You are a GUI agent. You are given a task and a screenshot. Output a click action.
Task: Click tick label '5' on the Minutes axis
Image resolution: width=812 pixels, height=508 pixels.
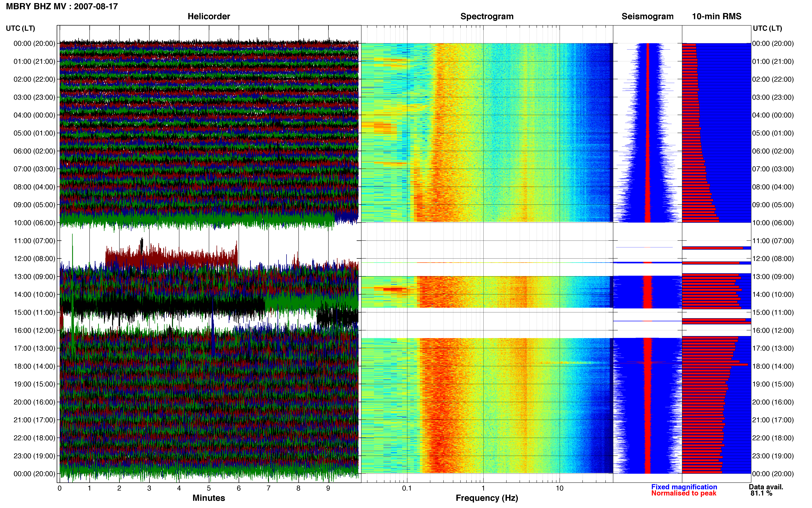click(209, 488)
